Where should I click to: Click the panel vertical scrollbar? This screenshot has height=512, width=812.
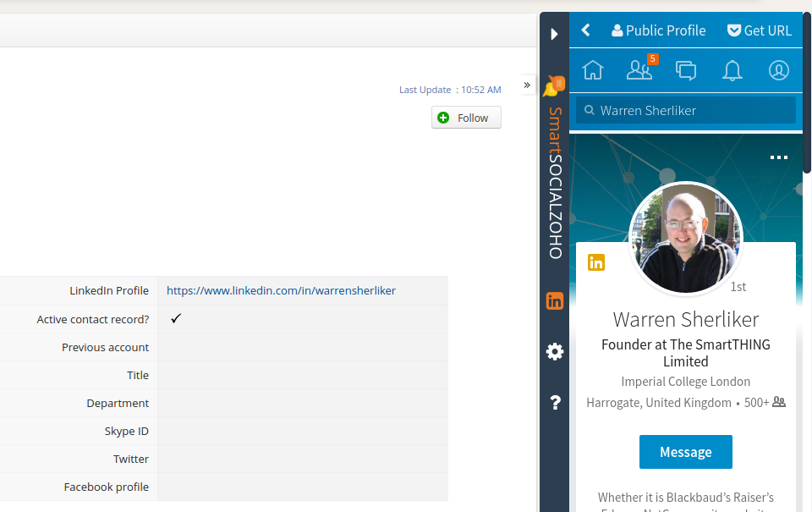(807, 93)
